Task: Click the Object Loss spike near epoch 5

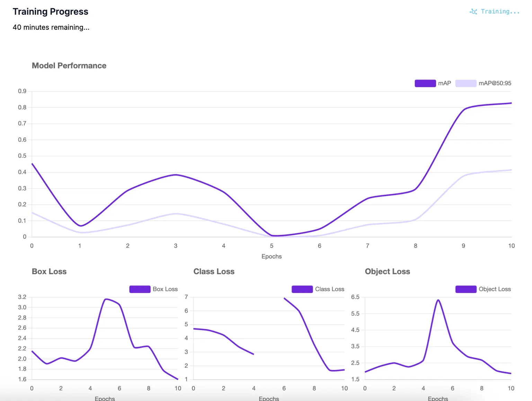Action: coord(438,300)
